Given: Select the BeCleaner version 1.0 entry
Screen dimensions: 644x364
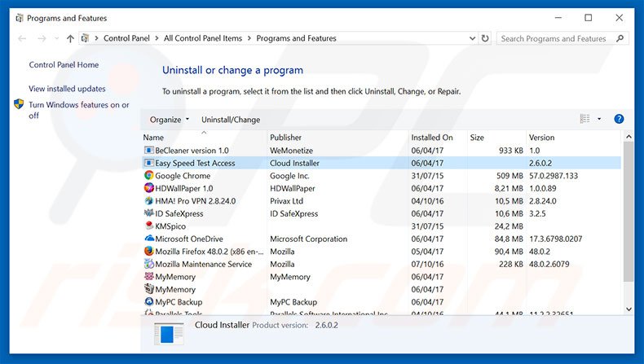Looking at the screenshot, I should (192, 151).
